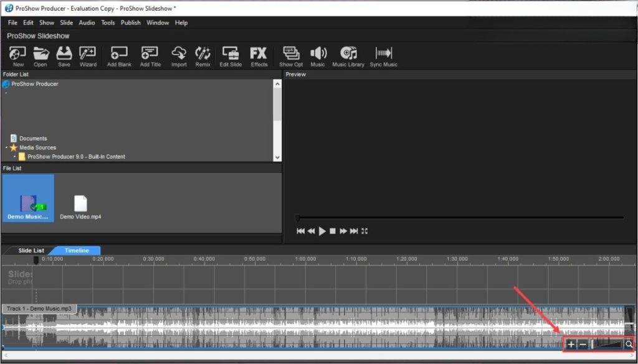The height and width of the screenshot is (364, 638).
Task: Expand the Media Sources tree node
Action: [x=6, y=148]
